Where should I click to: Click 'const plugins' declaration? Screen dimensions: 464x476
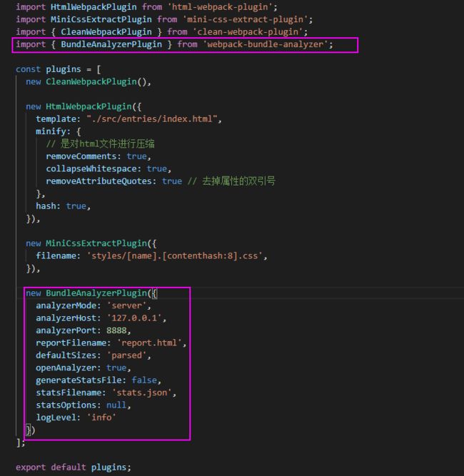[x=49, y=69]
